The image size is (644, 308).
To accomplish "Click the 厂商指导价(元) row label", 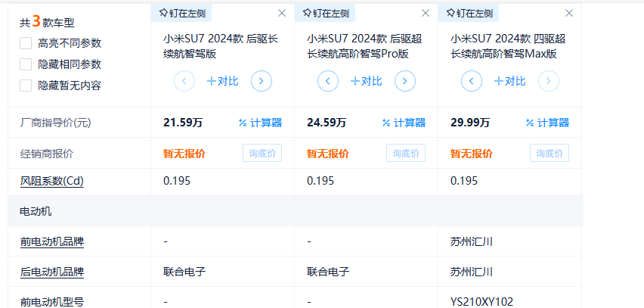I will pyautogui.click(x=55, y=123).
